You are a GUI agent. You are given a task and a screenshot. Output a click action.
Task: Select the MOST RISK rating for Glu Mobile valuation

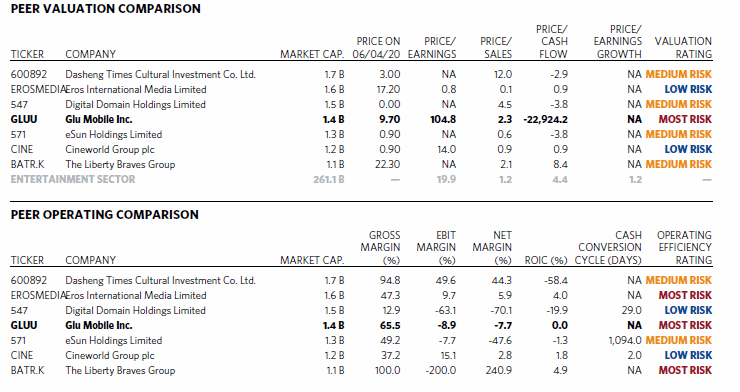point(685,119)
